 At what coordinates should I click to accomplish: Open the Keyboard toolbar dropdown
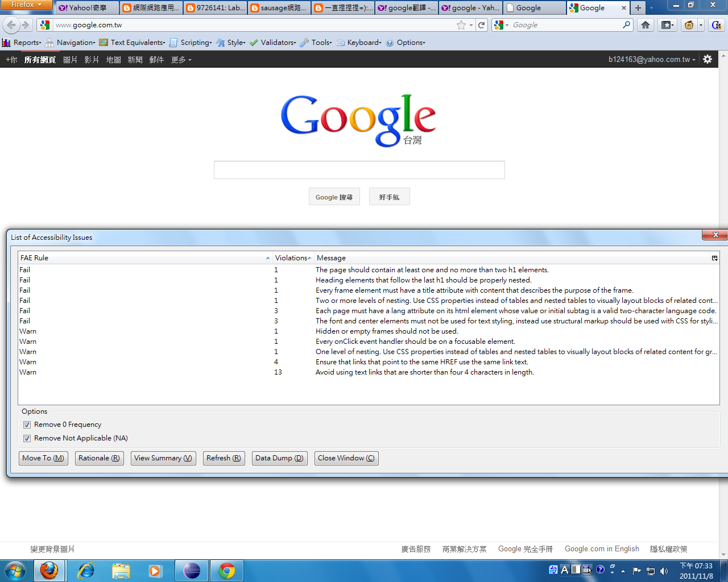(359, 43)
